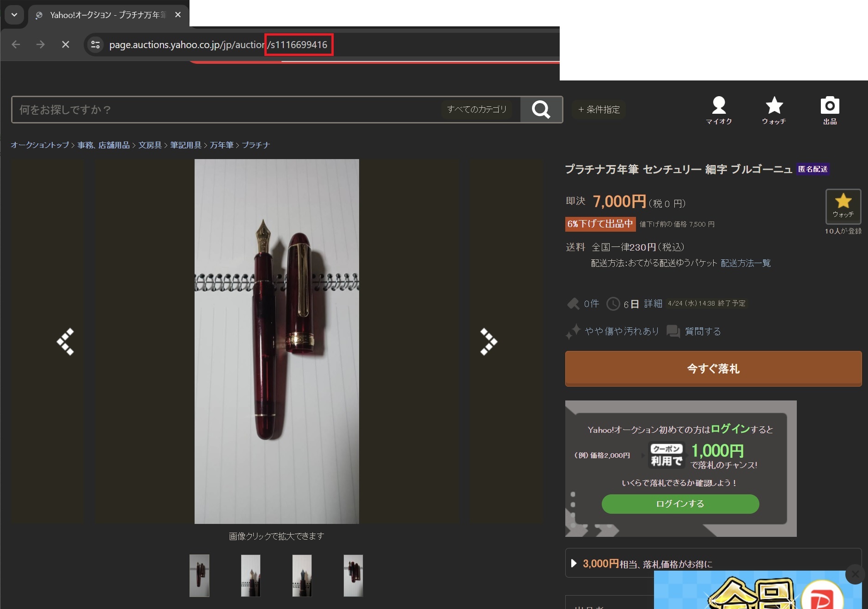
Task: Click the bid count 0件 gavel
Action: [583, 304]
